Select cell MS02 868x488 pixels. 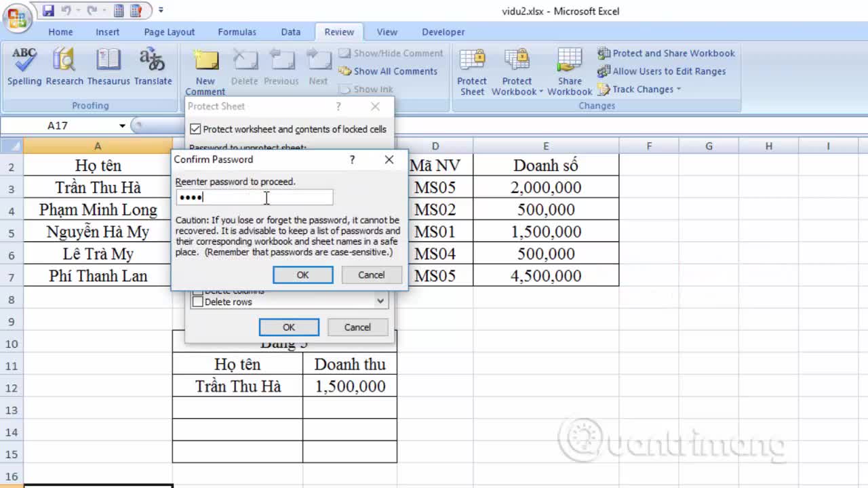coord(435,209)
